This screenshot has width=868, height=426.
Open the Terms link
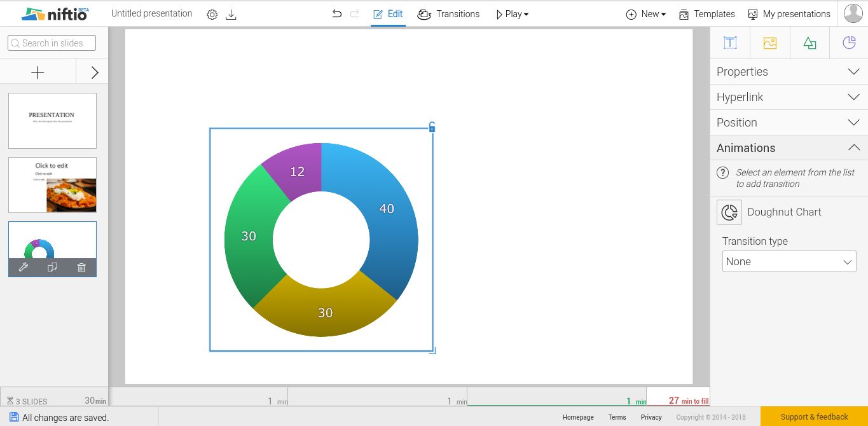pyautogui.click(x=617, y=417)
